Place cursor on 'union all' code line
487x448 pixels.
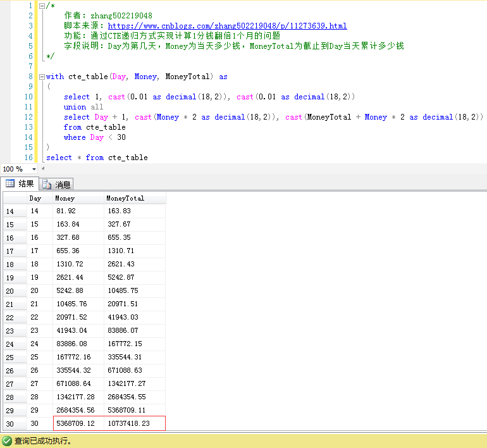pyautogui.click(x=83, y=107)
